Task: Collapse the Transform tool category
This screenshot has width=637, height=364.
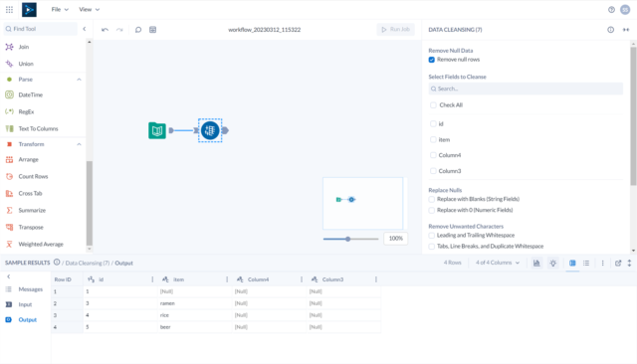Action: coord(79,144)
